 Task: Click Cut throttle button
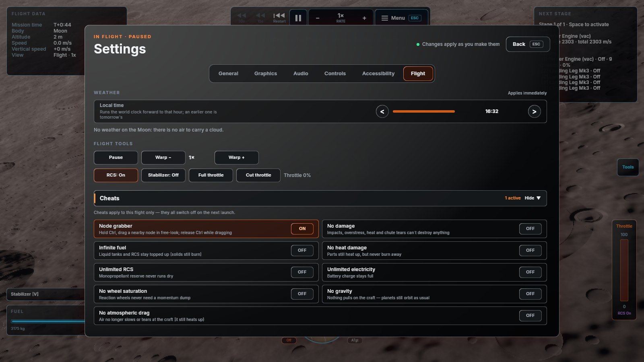(258, 175)
